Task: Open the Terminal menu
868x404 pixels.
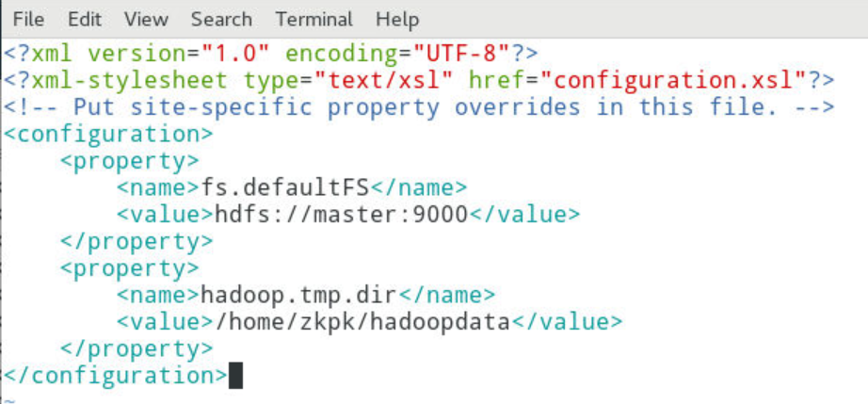Action: click(x=313, y=20)
